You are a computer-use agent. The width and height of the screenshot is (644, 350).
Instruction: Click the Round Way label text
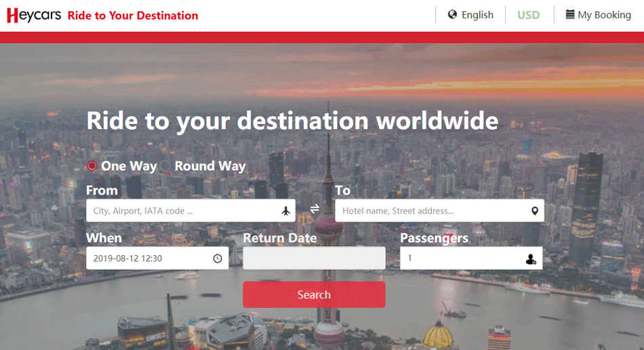(x=210, y=166)
